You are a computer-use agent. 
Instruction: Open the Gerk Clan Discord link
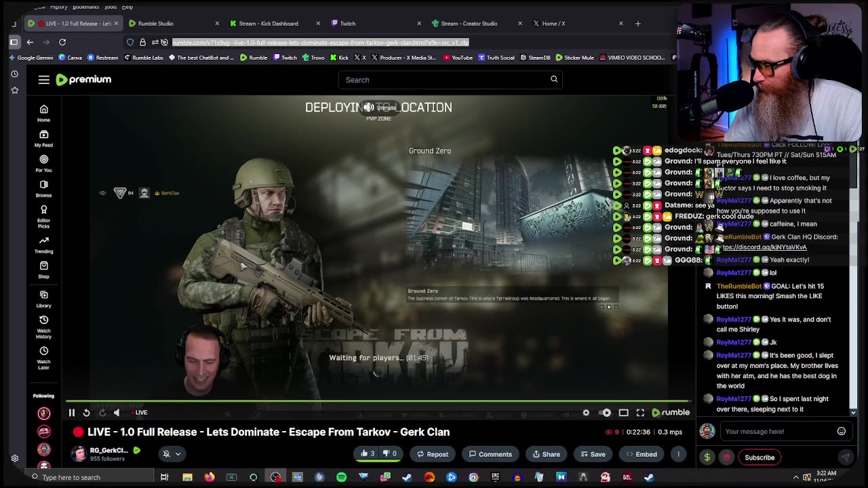click(x=764, y=247)
